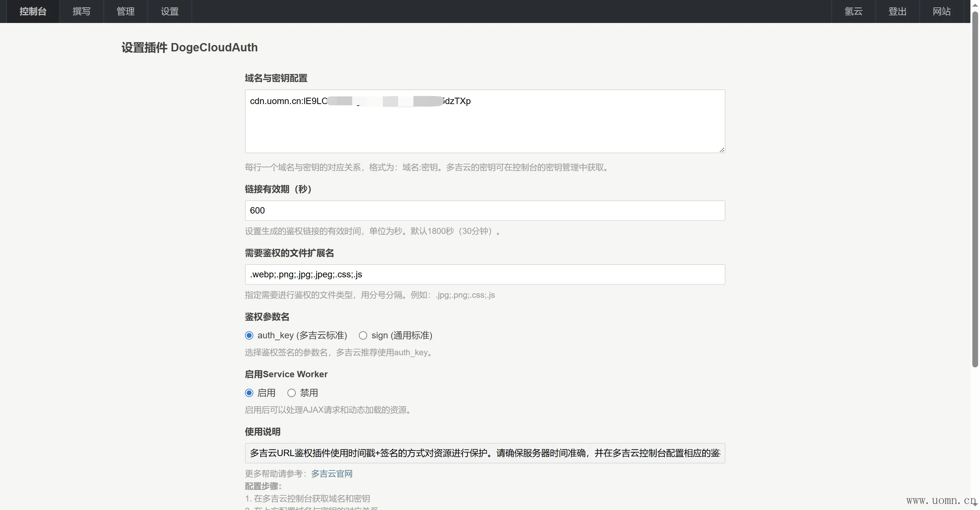The width and height of the screenshot is (980, 510).
Task: Click the 使用说明 text field
Action: click(x=485, y=453)
